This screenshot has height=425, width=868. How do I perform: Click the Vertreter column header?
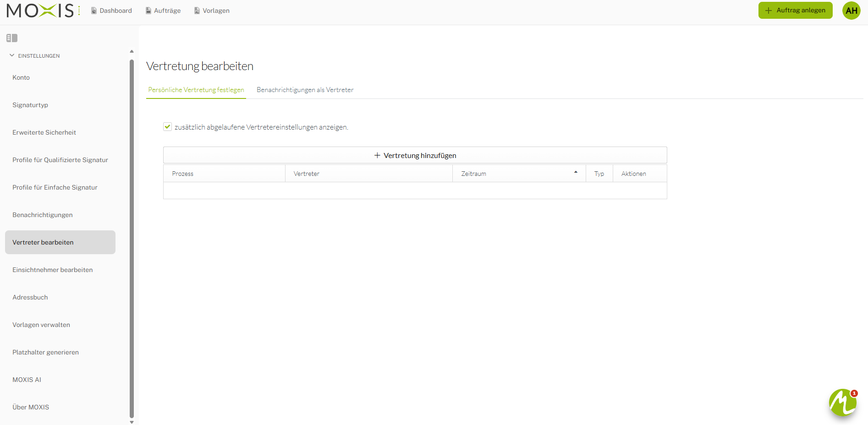(369, 174)
